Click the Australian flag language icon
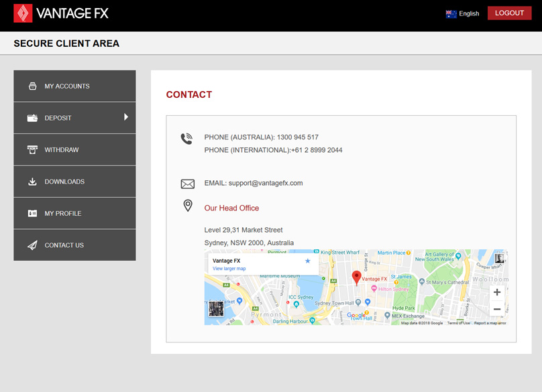 click(x=451, y=14)
